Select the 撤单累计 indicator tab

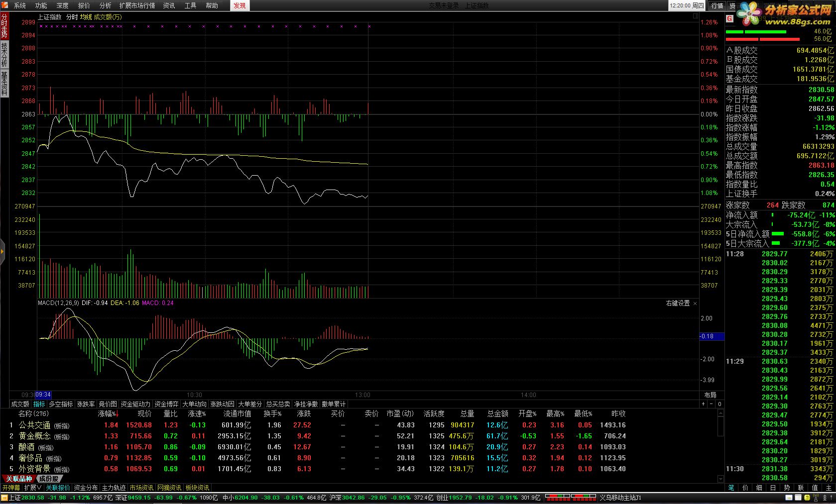pyautogui.click(x=334, y=404)
